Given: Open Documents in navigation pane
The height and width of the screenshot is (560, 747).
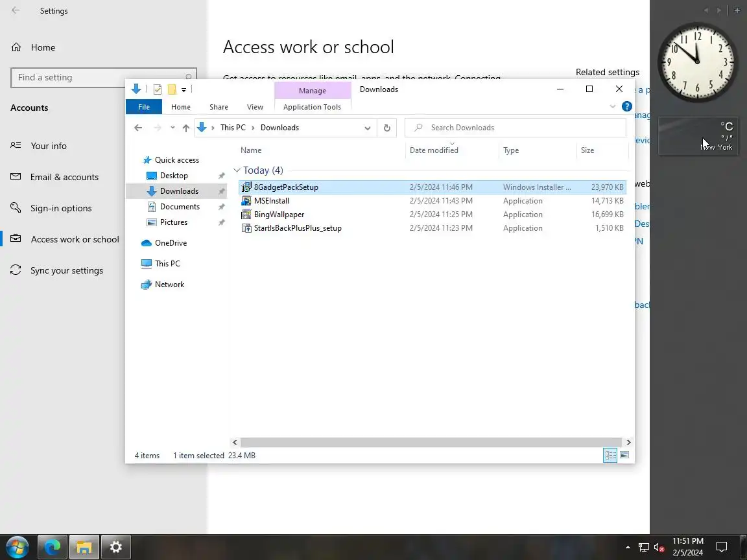Looking at the screenshot, I should (x=180, y=207).
